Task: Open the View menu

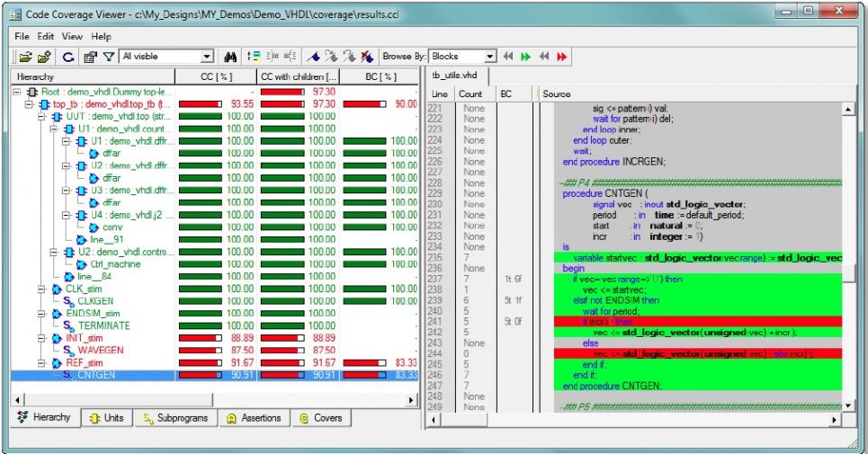Action: coord(72,37)
